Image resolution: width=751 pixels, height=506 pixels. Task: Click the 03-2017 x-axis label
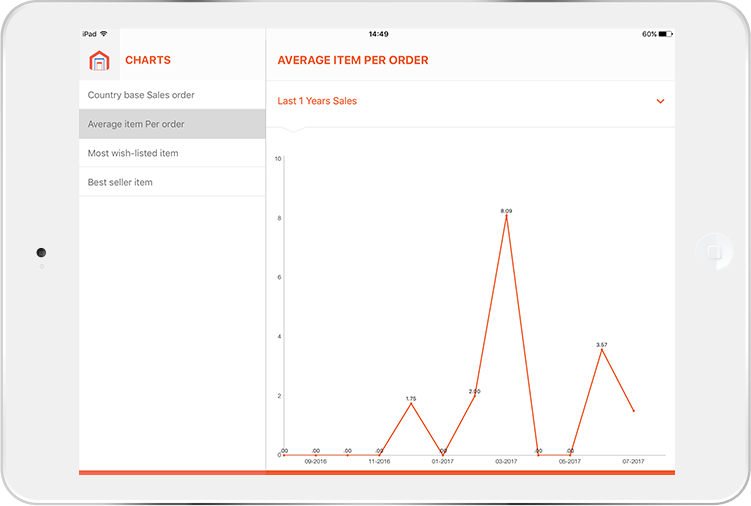[x=506, y=462]
